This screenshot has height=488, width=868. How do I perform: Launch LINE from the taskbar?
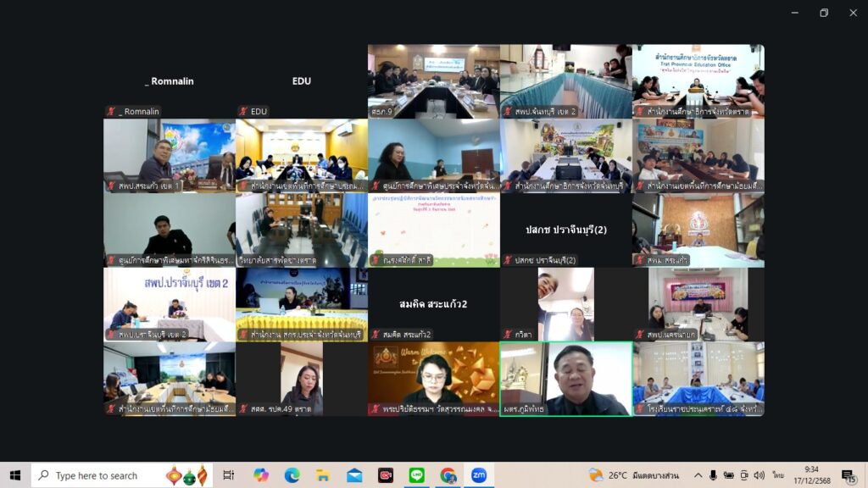click(x=416, y=475)
